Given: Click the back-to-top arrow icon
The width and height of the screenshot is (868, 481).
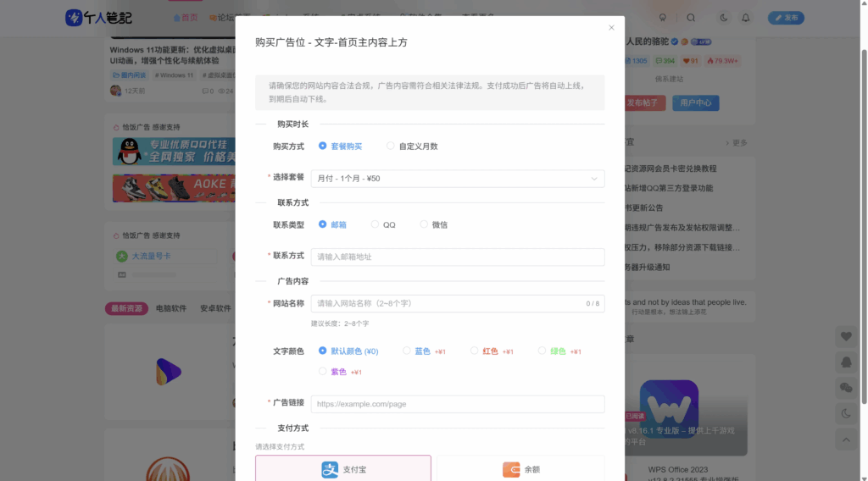Looking at the screenshot, I should click(x=846, y=440).
